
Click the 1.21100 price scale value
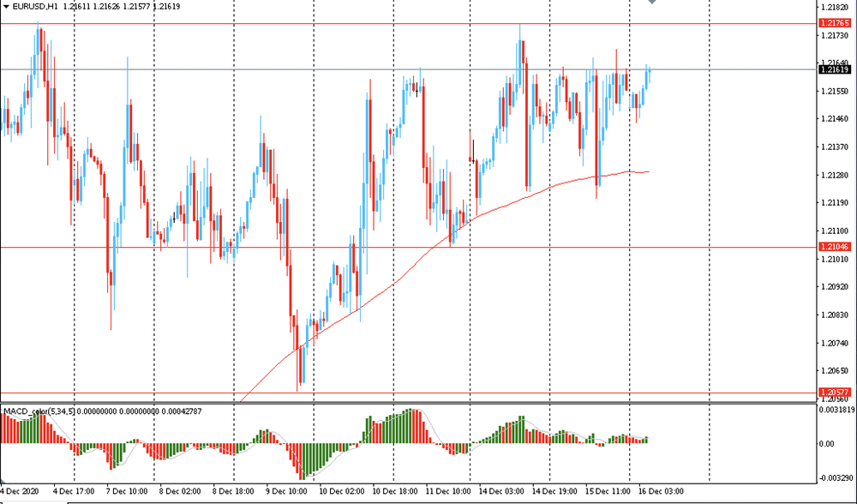point(835,231)
